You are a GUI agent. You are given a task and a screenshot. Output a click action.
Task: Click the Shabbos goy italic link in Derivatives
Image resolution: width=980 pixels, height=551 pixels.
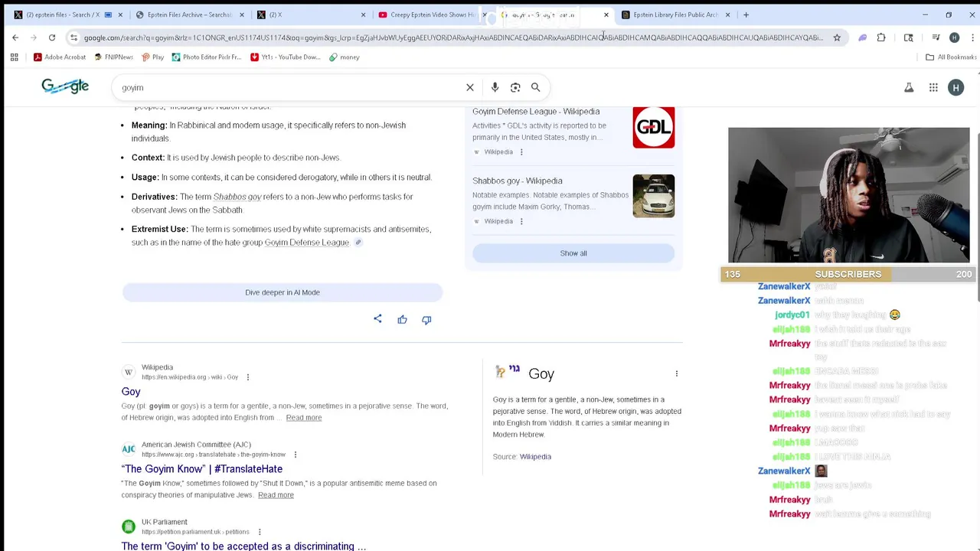[x=237, y=197]
